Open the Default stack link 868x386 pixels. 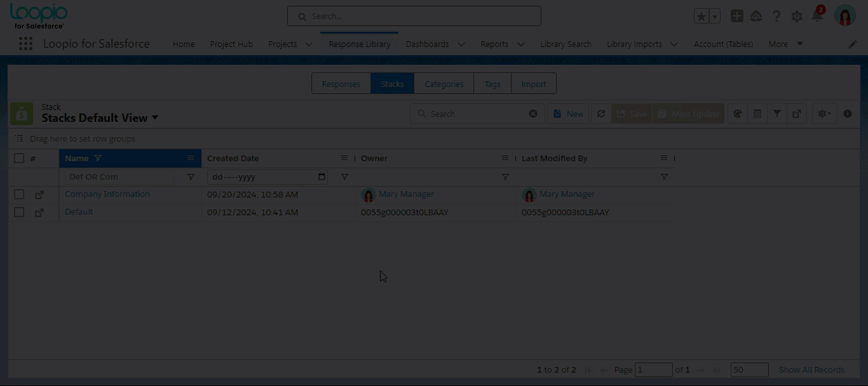point(79,212)
